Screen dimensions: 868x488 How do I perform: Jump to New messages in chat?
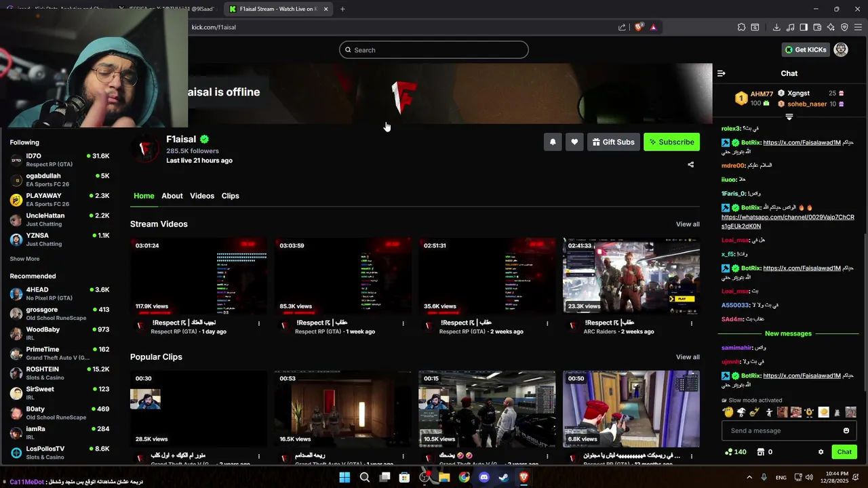pos(788,333)
